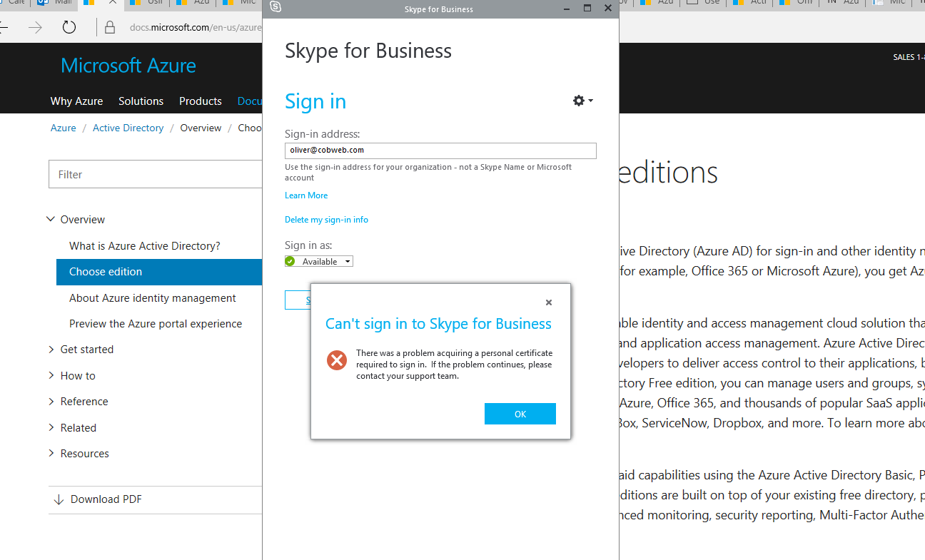Close the Can't sign in error dialog
925x560 pixels.
click(549, 302)
